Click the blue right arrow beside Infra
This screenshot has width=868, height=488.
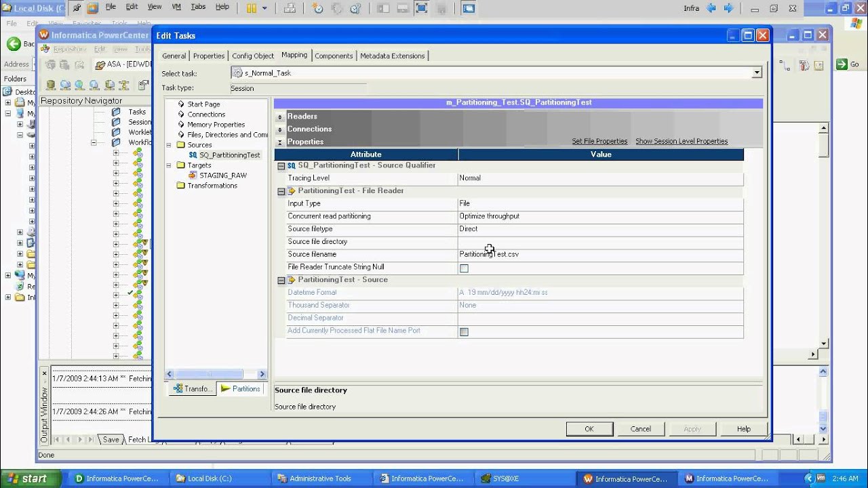tap(729, 8)
